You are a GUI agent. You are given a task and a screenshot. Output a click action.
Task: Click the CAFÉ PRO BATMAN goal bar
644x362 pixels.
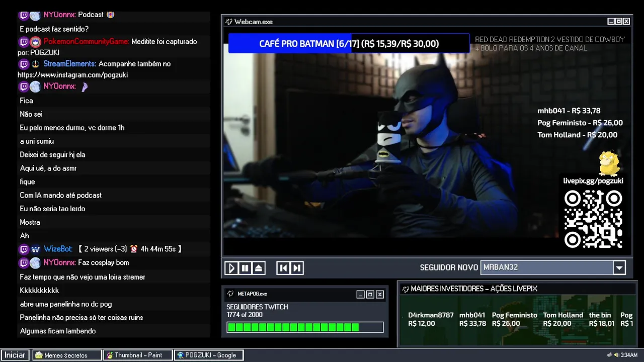(349, 44)
